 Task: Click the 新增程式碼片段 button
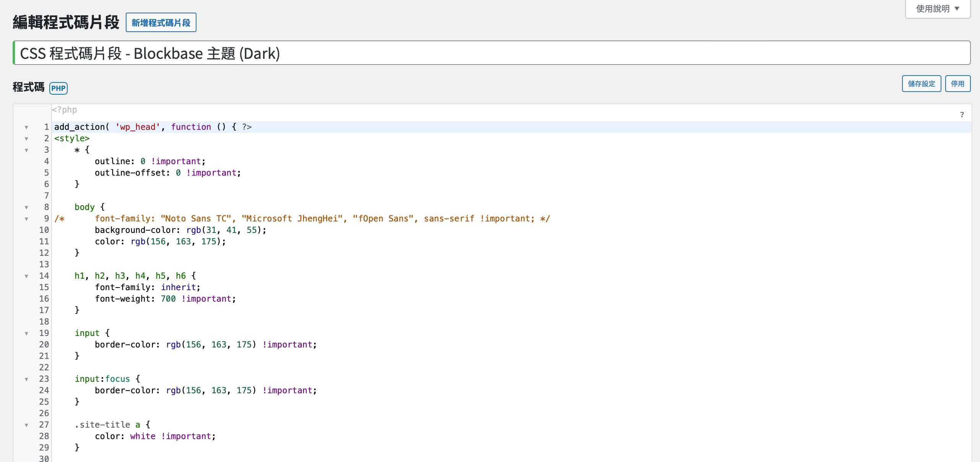pyautogui.click(x=161, y=23)
